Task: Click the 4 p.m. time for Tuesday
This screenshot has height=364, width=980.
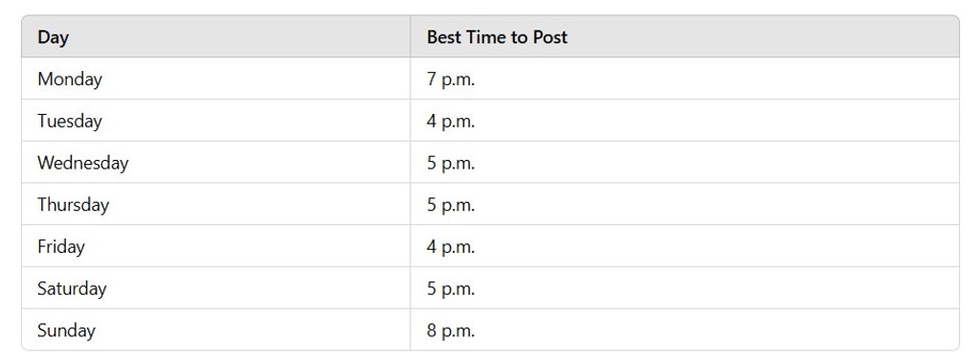Action: point(451,122)
